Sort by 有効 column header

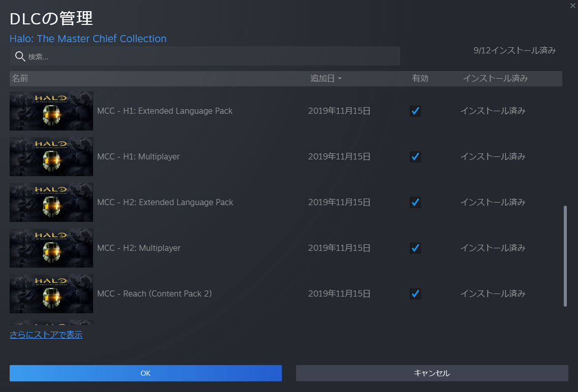pos(420,78)
